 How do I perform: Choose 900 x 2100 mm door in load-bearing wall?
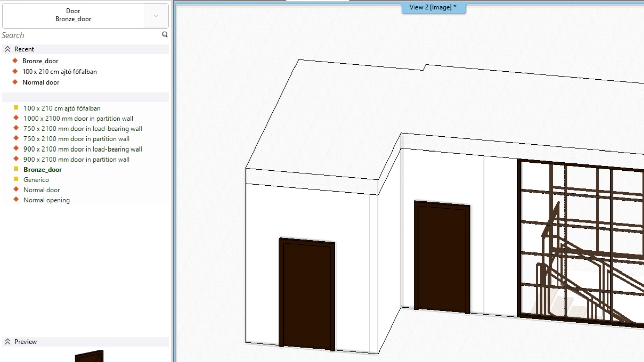pyautogui.click(x=83, y=149)
